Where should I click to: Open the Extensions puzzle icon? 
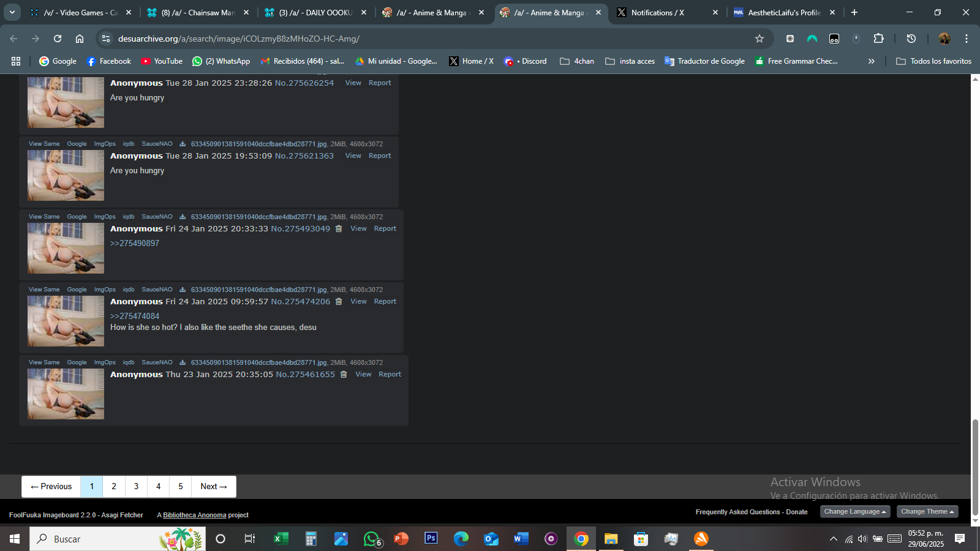(x=878, y=39)
